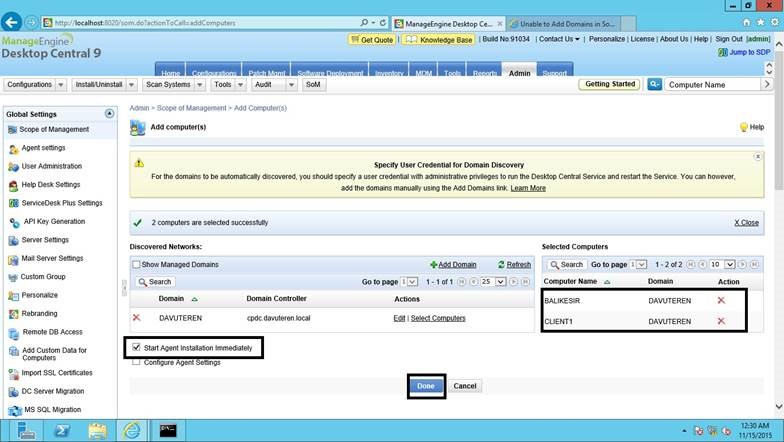Open the command prompt taskbar icon
784x442 pixels.
point(168,430)
